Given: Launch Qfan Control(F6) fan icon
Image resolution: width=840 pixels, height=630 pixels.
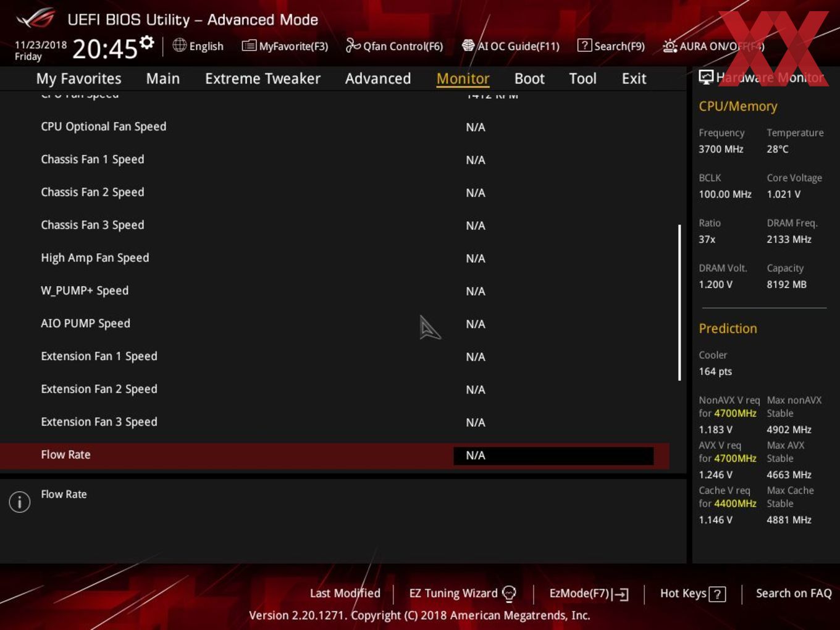Looking at the screenshot, I should pyautogui.click(x=353, y=45).
